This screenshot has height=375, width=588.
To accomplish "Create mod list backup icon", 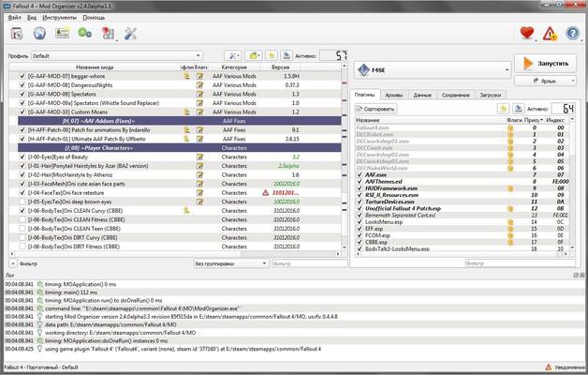I will point(287,56).
